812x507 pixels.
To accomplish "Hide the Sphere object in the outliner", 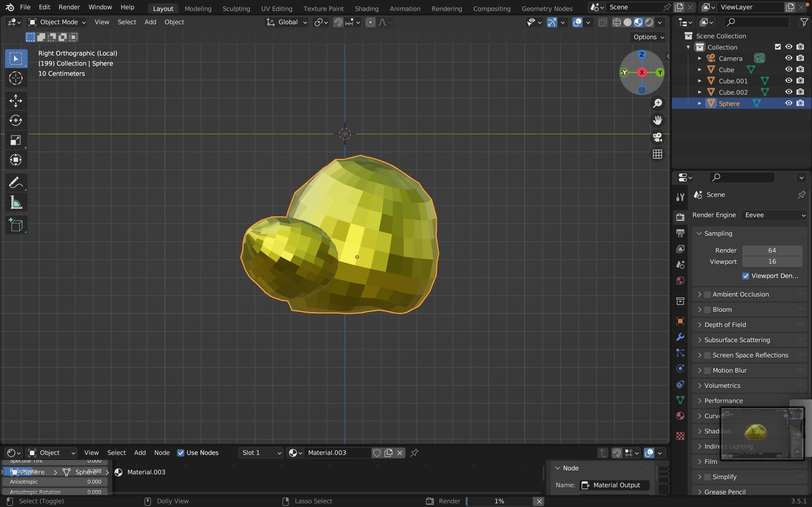I will tap(789, 103).
